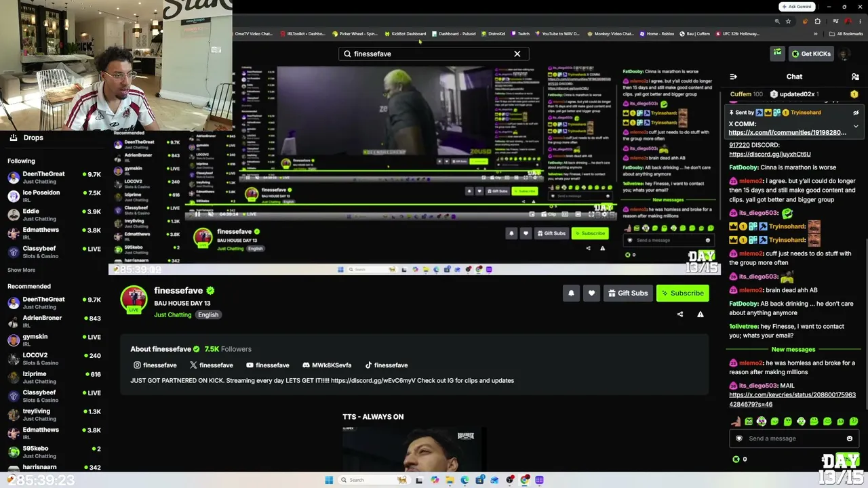Expand the pinned message chevron
Screen dimensions: 868x488
pyautogui.click(x=856, y=126)
